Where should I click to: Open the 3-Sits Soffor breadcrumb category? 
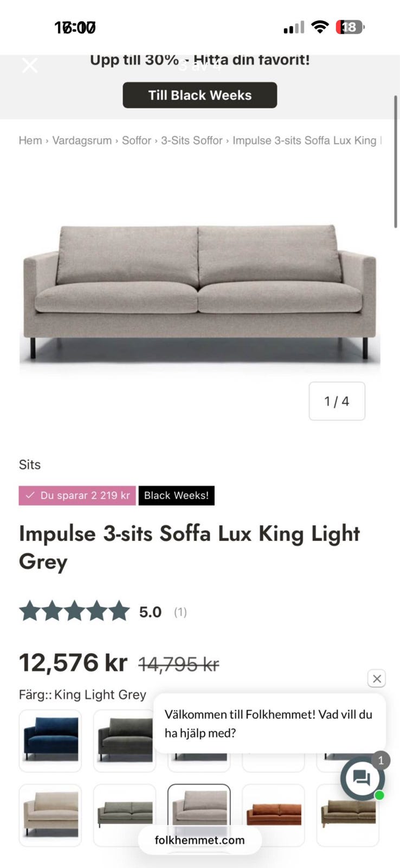click(x=191, y=141)
